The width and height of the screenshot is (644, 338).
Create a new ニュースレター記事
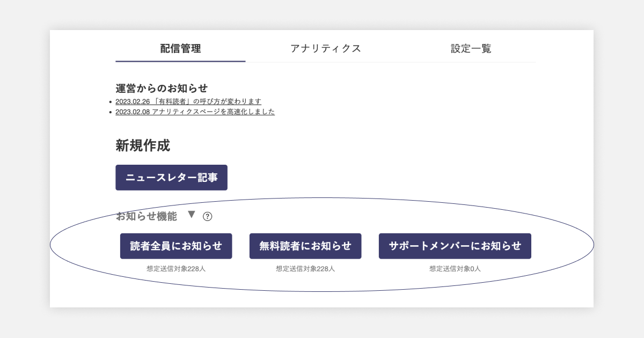[x=171, y=178]
